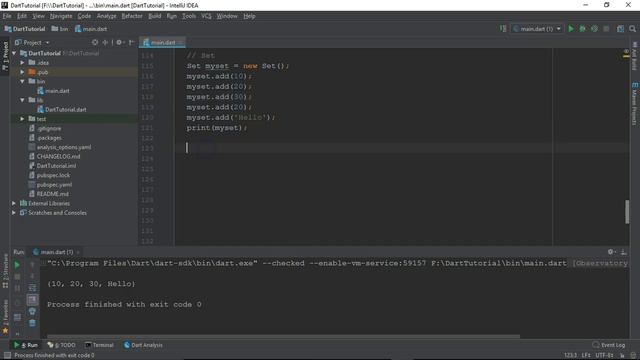This screenshot has height=360, width=640.
Task: Go down the stack trace in Run panel
Action: 32,277
